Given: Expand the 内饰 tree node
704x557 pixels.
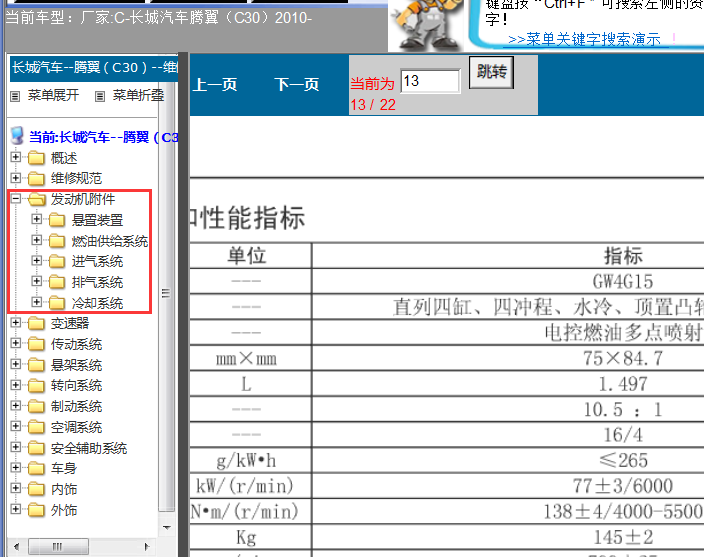Looking at the screenshot, I should point(16,488).
